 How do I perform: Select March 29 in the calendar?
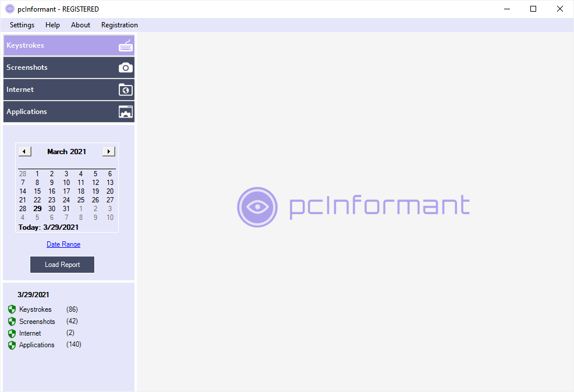click(x=37, y=209)
